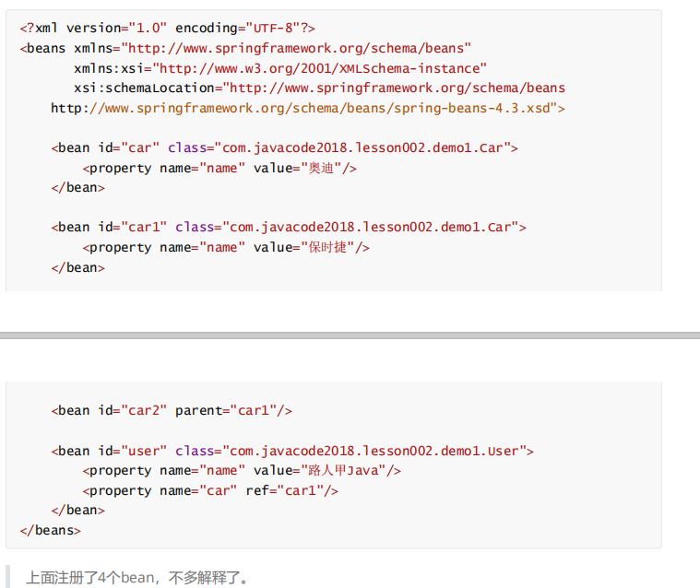Click the bean id="car" opening tag

click(x=105, y=147)
